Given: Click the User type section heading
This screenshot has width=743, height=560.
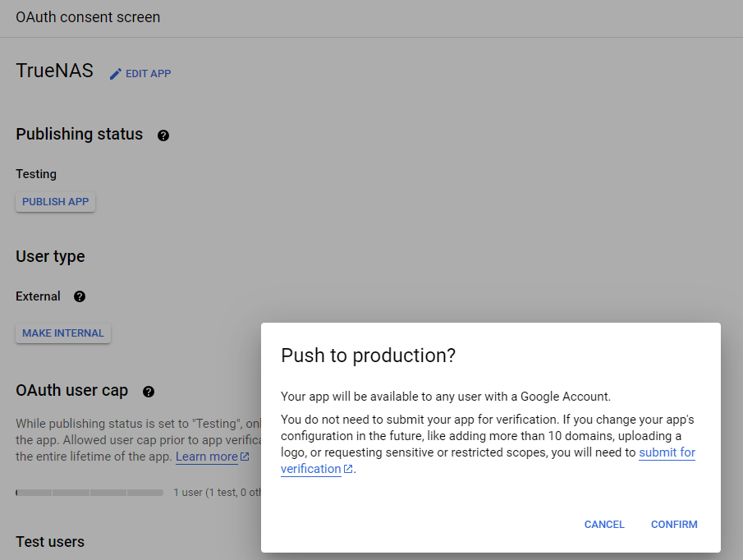Looking at the screenshot, I should tap(50, 256).
